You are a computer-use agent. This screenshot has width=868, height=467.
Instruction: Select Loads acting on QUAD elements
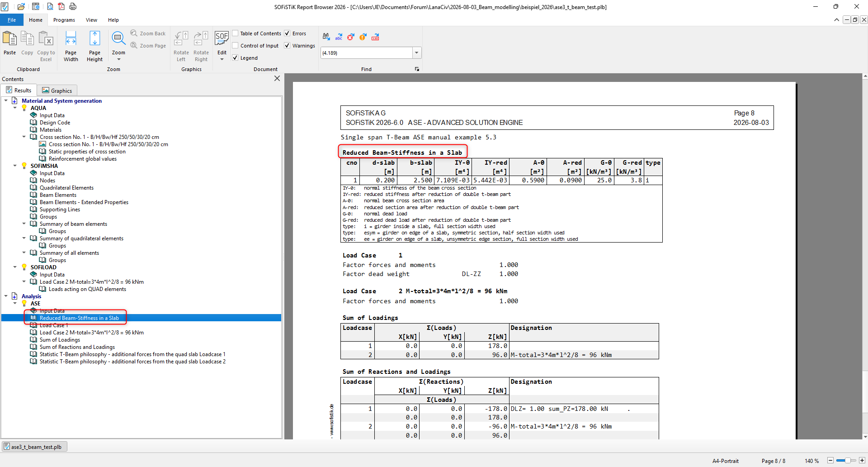tap(87, 289)
